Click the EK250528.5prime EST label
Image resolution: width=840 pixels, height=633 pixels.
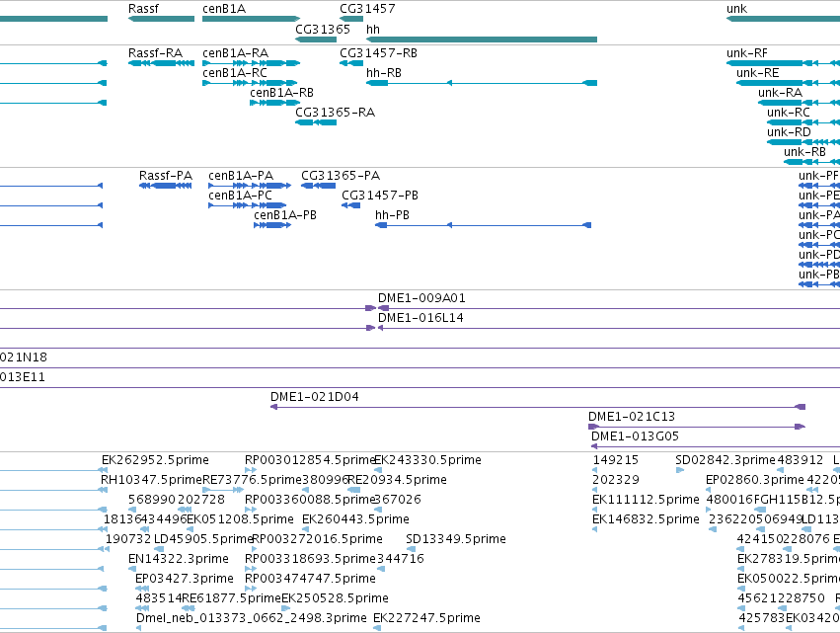335,598
